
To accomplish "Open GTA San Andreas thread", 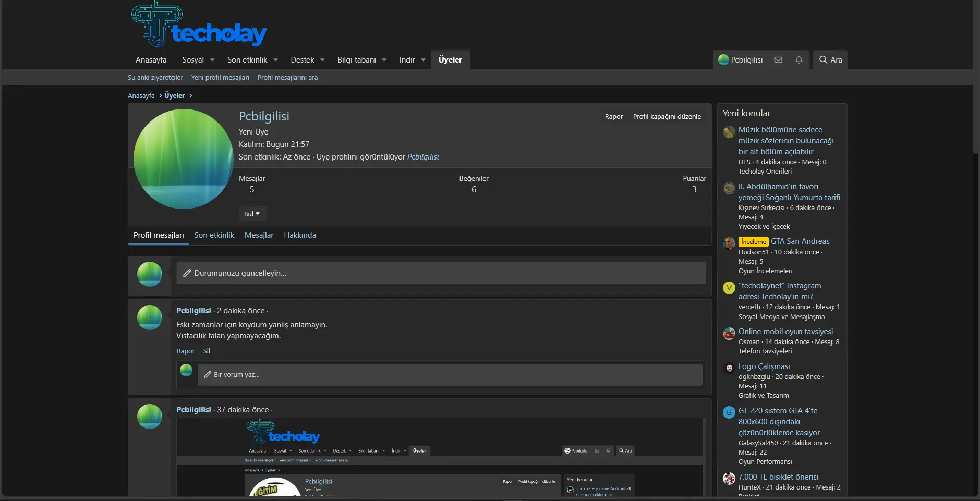I will 800,241.
